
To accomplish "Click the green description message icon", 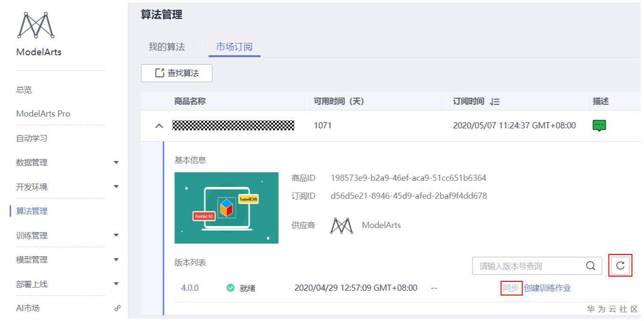I will tap(599, 126).
